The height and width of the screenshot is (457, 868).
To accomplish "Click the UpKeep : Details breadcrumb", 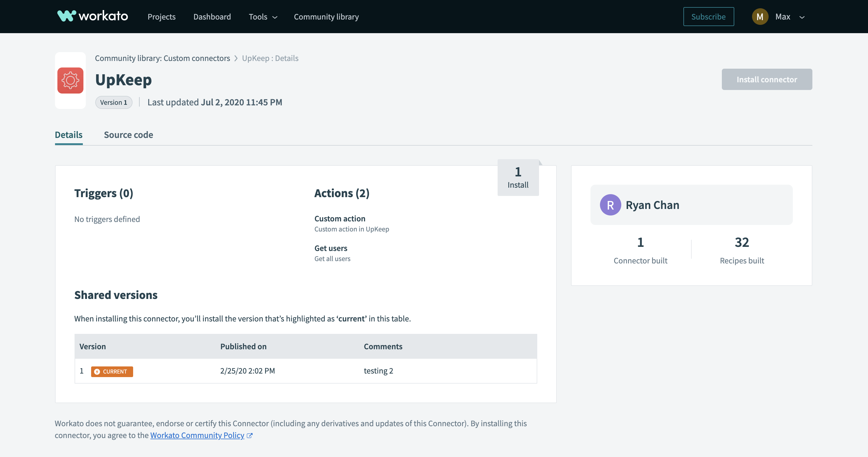I will [x=270, y=58].
